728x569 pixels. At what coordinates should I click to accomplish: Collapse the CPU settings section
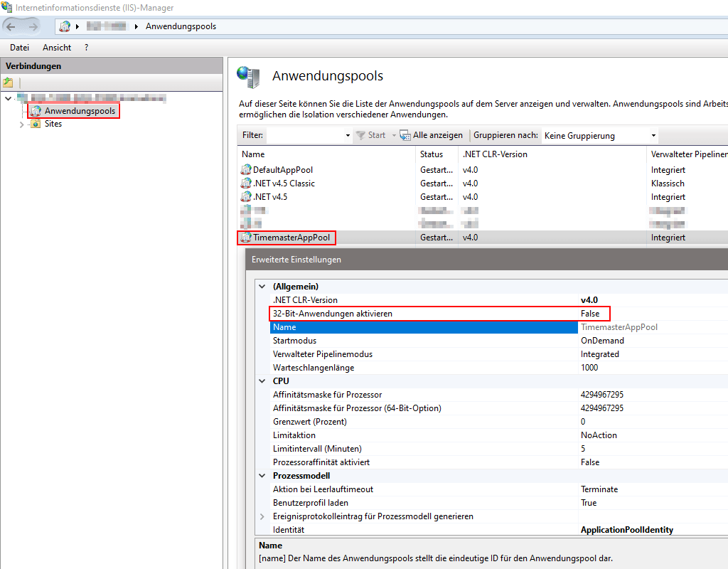[262, 381]
